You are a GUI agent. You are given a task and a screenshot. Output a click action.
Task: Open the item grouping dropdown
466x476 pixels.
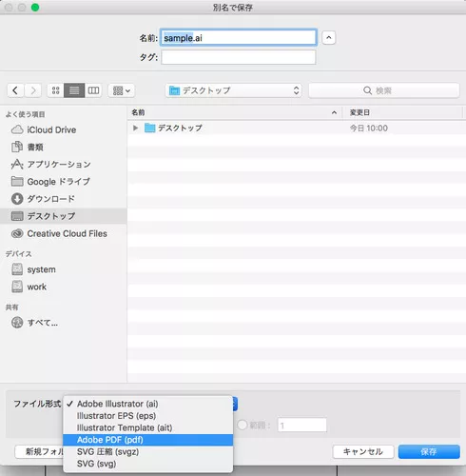(122, 90)
